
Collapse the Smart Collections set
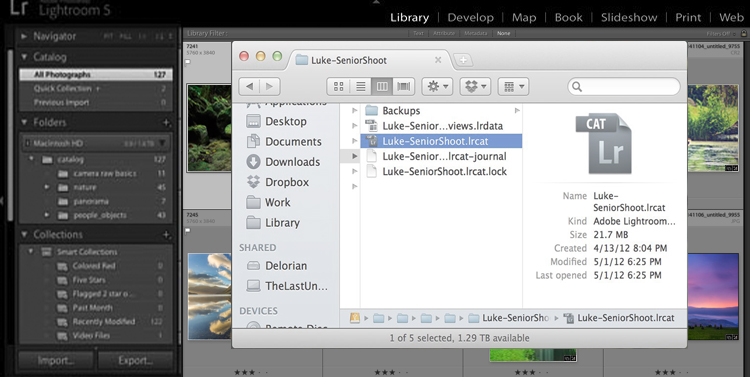[x=31, y=252]
